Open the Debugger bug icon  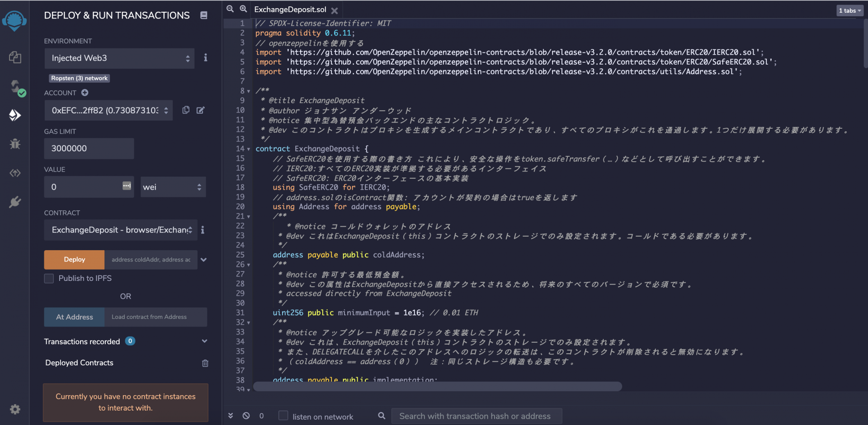15,144
